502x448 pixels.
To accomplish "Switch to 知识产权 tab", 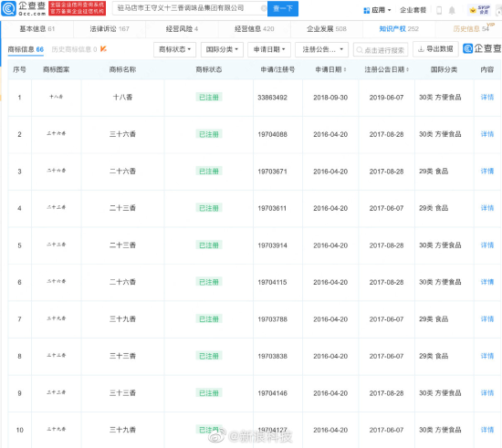I will pos(399,29).
